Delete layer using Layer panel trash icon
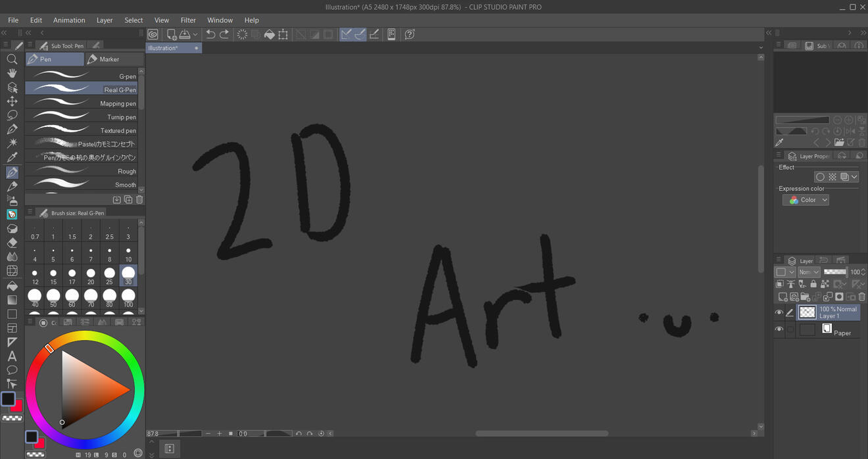The width and height of the screenshot is (868, 459). click(x=861, y=297)
